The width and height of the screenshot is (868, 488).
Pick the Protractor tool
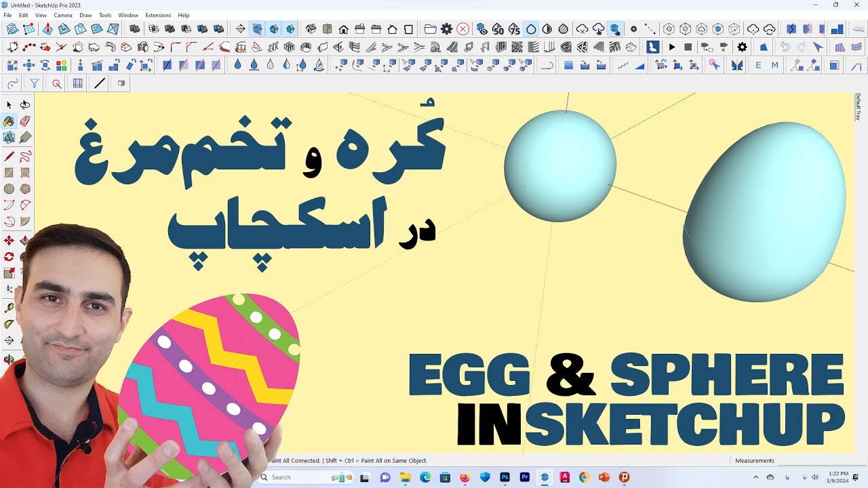click(x=9, y=325)
